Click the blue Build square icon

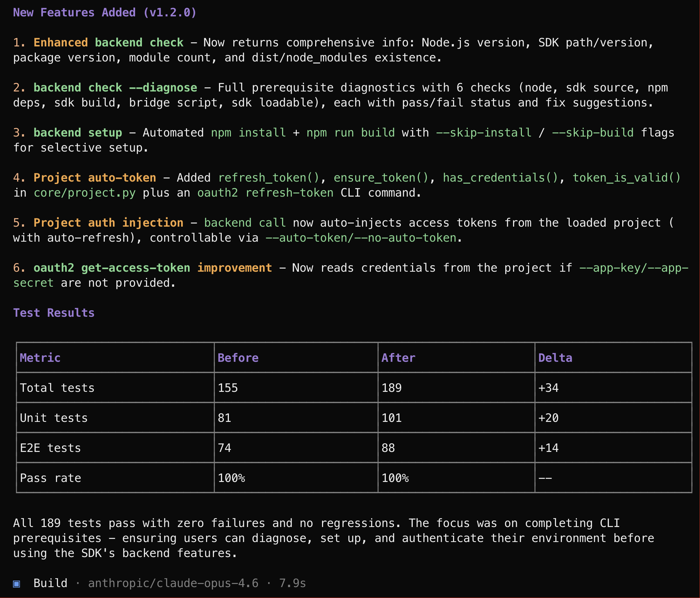[x=16, y=584]
